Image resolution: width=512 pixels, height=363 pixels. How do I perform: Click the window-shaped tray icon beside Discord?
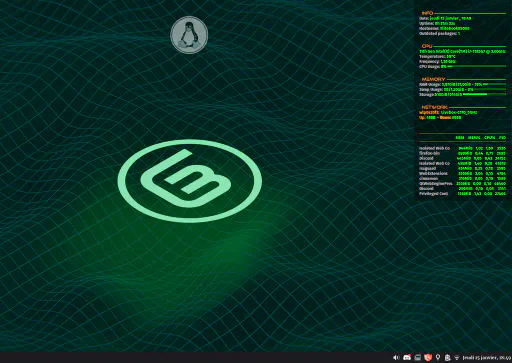[418, 357]
